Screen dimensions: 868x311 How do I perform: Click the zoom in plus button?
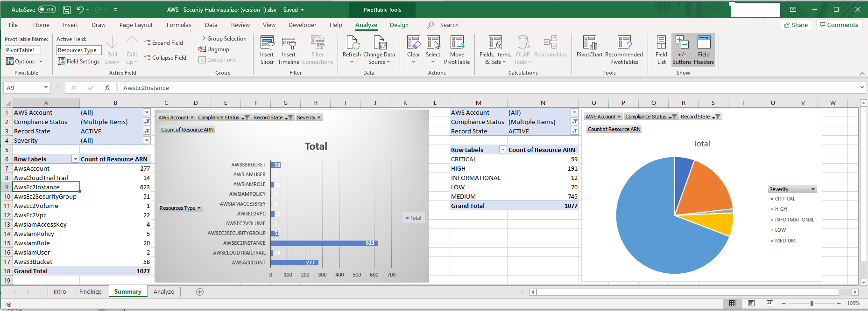(x=839, y=303)
